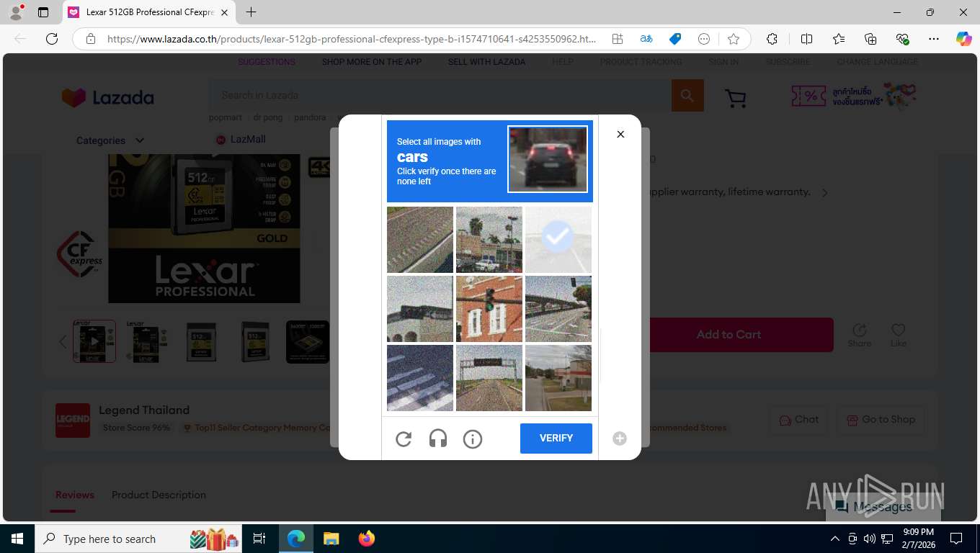Open shopping price tag icon
Screen dimensions: 980x553
(675, 39)
